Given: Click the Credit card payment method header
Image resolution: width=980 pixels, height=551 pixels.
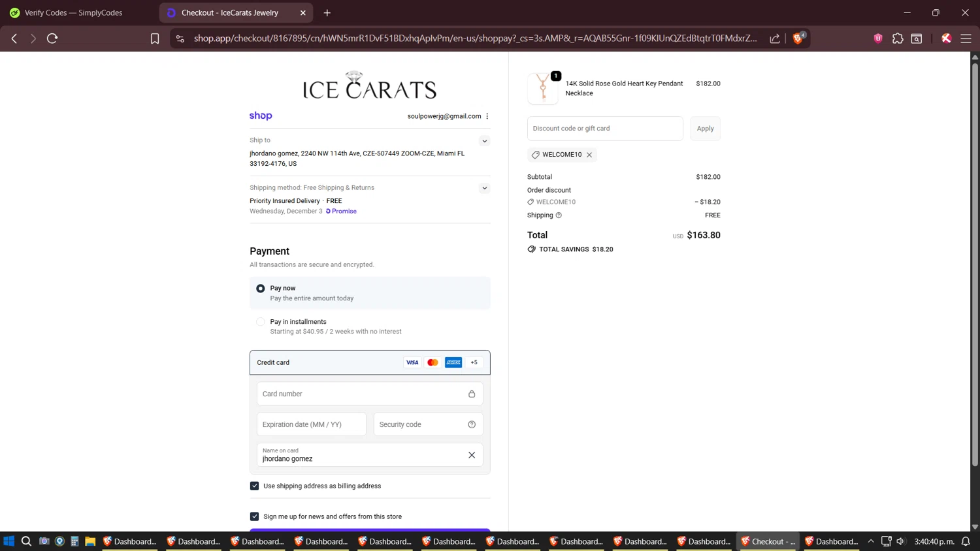Looking at the screenshot, I should coord(370,362).
